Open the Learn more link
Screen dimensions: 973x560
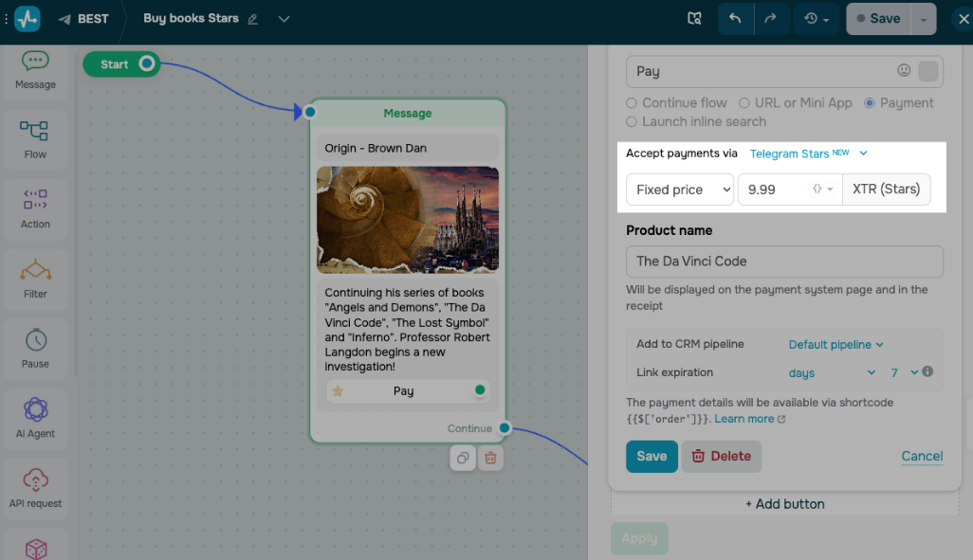point(749,419)
